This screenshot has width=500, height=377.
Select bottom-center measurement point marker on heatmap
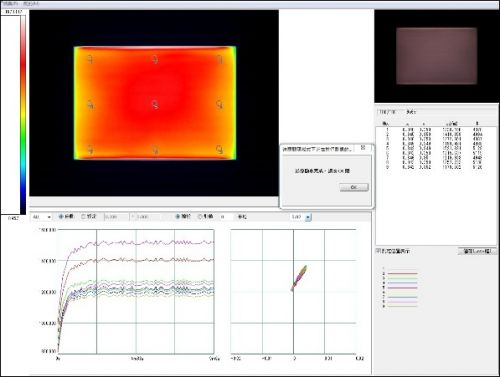pyautogui.click(x=155, y=150)
